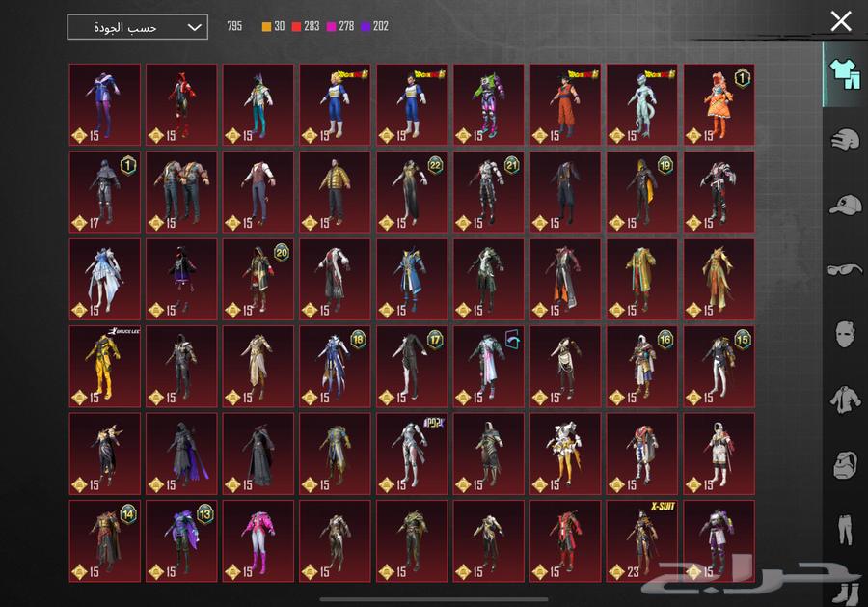
Task: Tap the number 14 badge on outfit
Action: click(x=128, y=514)
